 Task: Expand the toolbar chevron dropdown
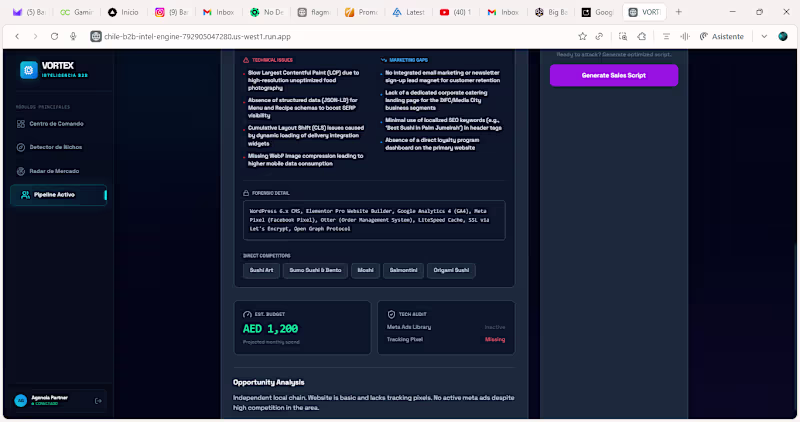(764, 36)
